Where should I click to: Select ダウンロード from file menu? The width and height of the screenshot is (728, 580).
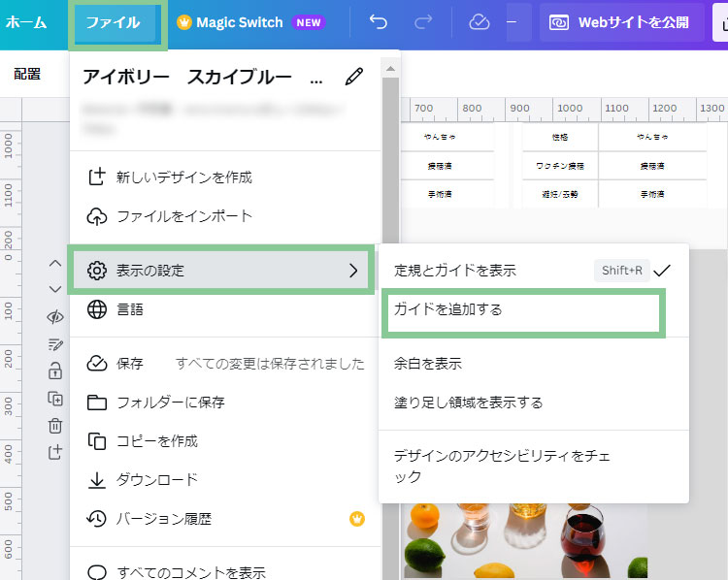156,480
